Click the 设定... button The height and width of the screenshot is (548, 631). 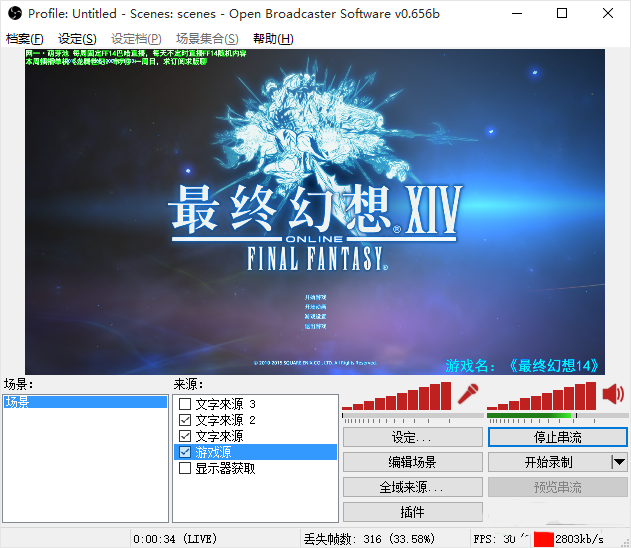pos(412,437)
